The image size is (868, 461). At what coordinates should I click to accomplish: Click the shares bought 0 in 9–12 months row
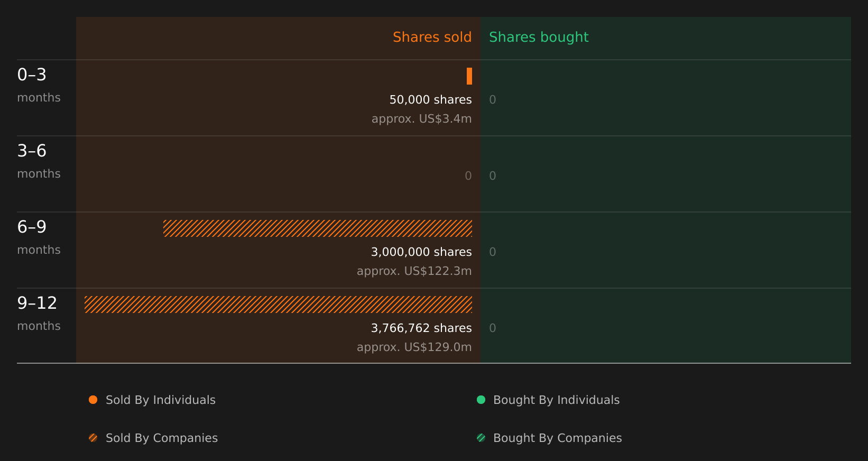pyautogui.click(x=493, y=328)
